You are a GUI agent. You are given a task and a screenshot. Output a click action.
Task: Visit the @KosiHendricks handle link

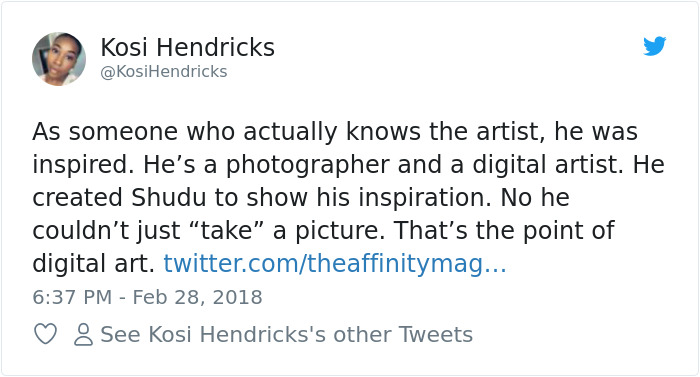tap(164, 71)
